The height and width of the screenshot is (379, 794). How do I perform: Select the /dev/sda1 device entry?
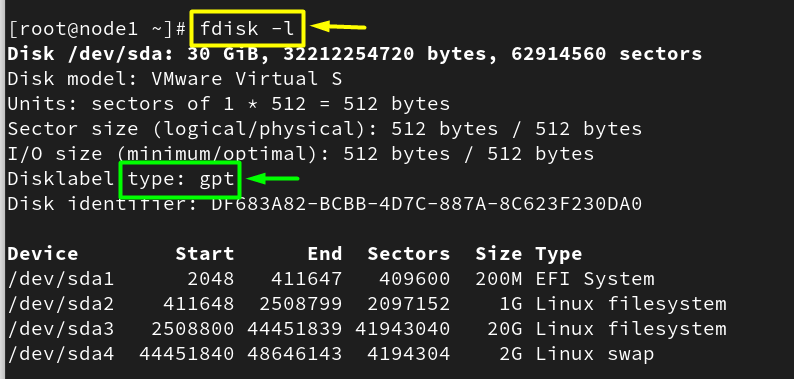pos(61,279)
